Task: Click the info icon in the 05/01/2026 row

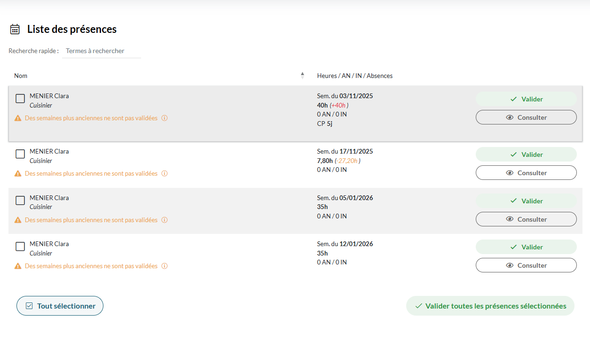Action: [165, 220]
